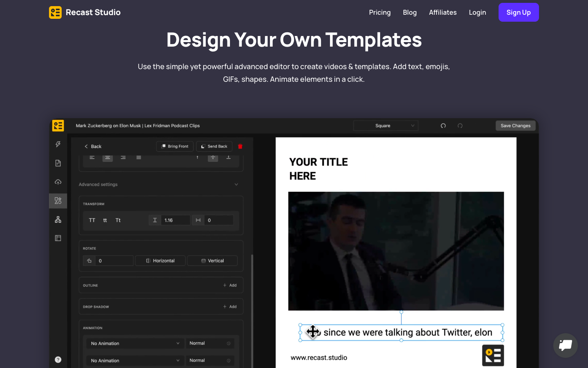Click the Sign Up button
This screenshot has width=588, height=368.
pyautogui.click(x=518, y=12)
